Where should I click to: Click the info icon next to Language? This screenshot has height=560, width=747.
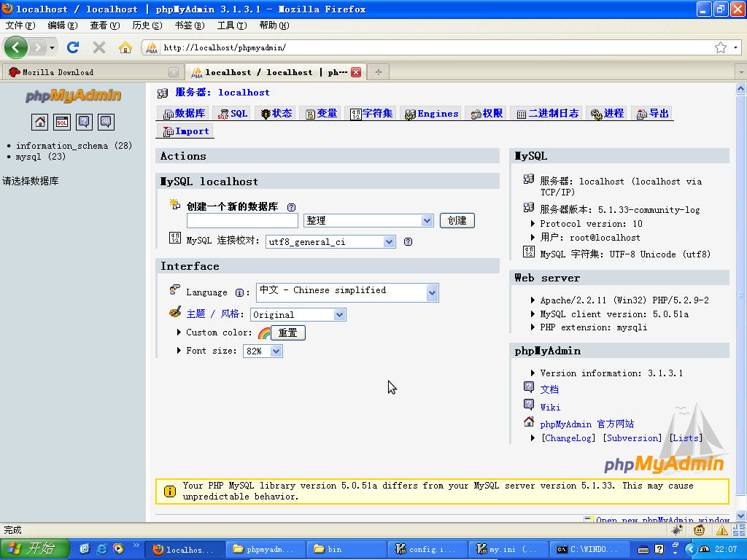click(x=239, y=293)
